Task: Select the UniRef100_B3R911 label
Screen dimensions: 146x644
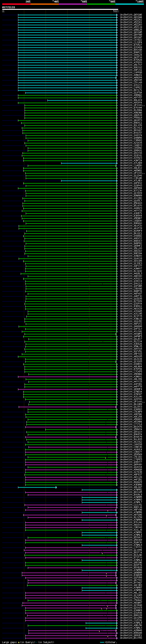Action: tap(131, 306)
